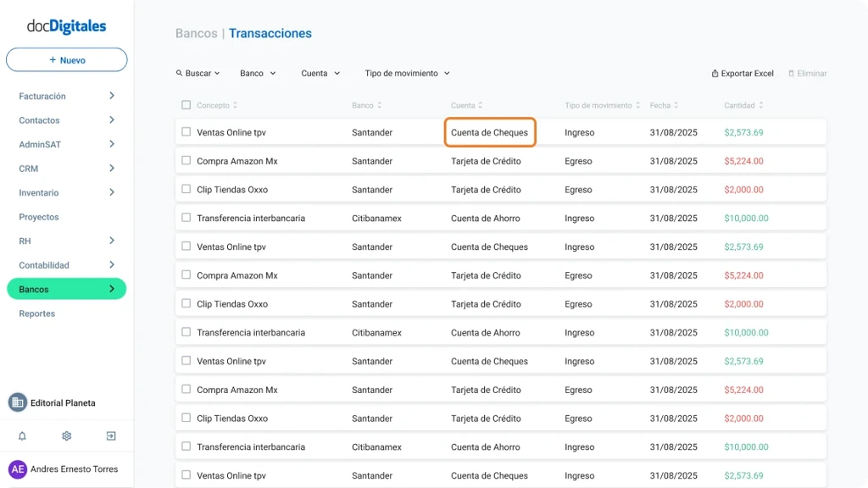The image size is (868, 488).
Task: Open the Transacciones link in the header
Action: coord(270,33)
